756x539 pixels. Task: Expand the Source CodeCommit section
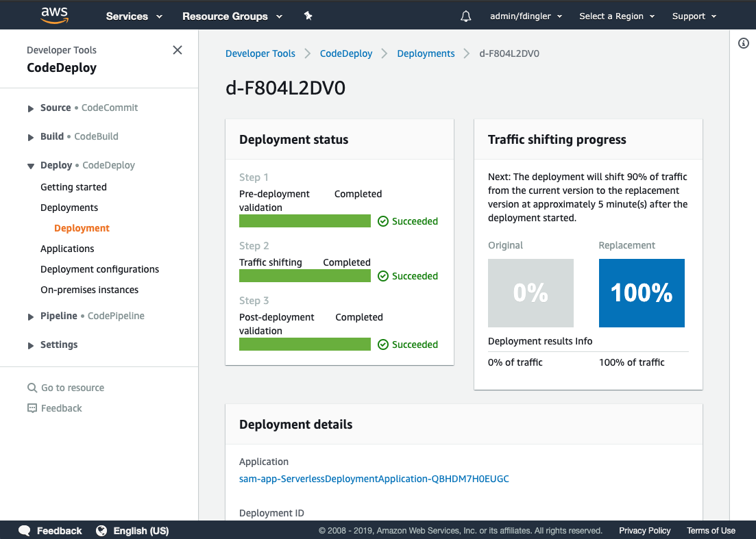click(30, 108)
